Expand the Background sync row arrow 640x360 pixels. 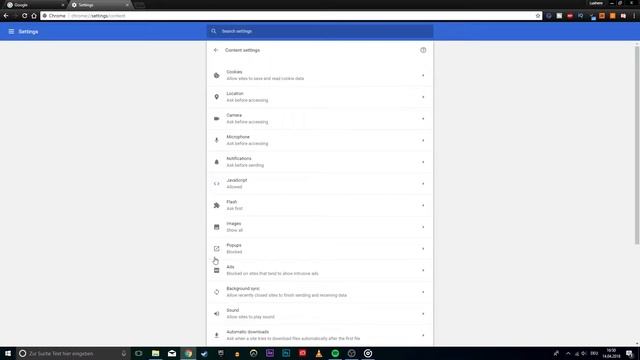click(423, 292)
